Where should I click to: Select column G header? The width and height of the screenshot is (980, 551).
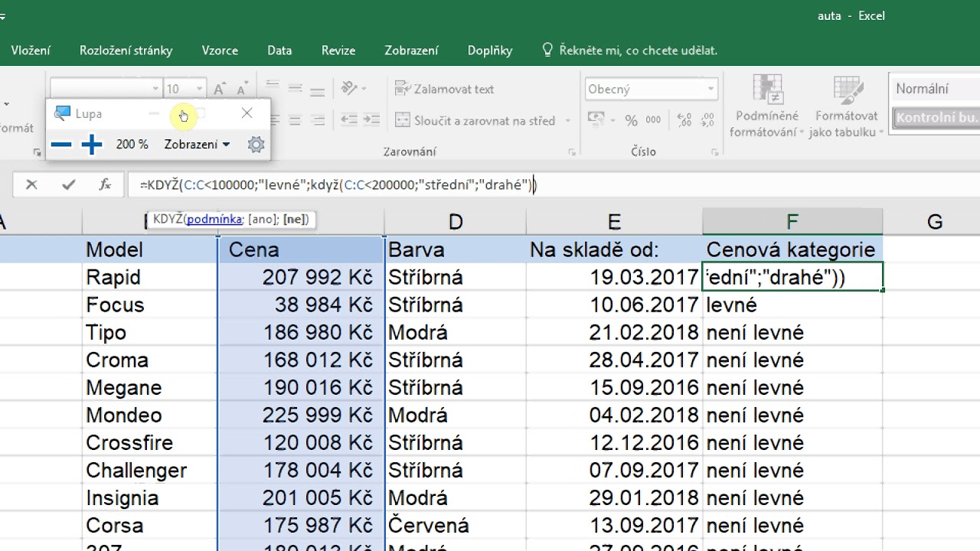934,222
